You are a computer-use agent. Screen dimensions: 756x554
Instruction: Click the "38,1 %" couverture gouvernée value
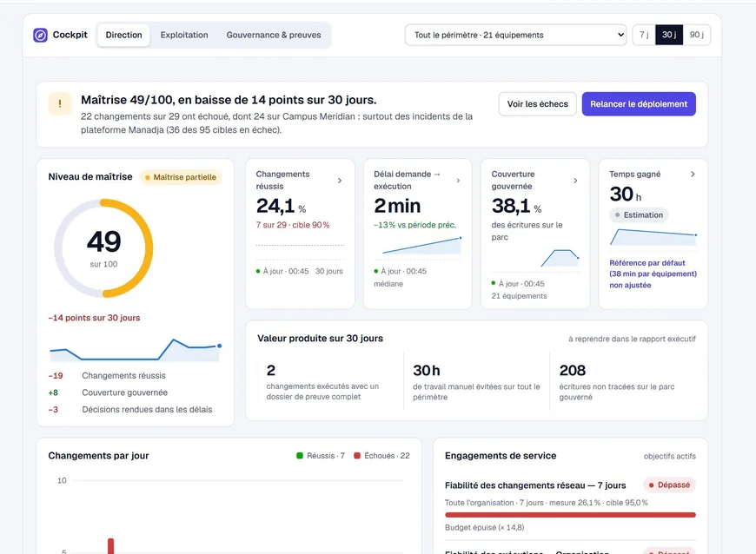coord(516,206)
